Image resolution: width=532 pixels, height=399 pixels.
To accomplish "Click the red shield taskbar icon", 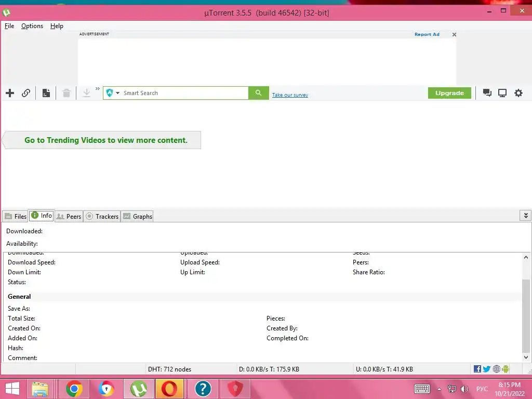I will click(x=235, y=389).
